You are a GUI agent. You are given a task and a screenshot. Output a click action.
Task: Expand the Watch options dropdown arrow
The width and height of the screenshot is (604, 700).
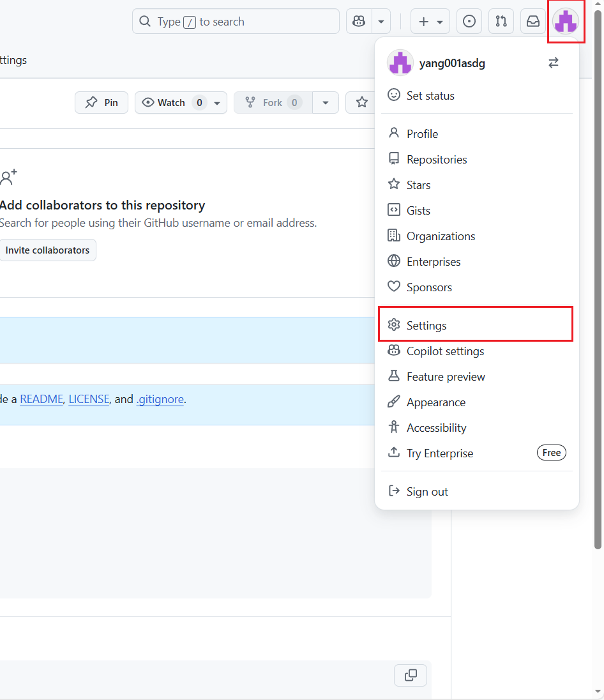pos(217,103)
